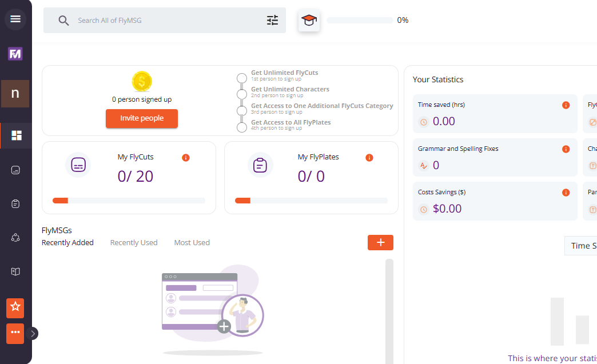
Task: Click the Grammar and Spelling Fixes info icon
Action: tap(566, 149)
